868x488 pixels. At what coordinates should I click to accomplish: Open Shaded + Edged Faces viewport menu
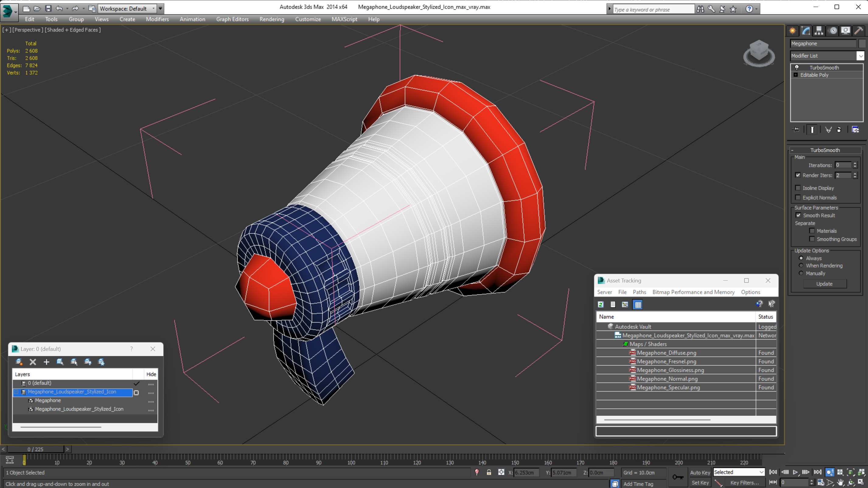(x=73, y=30)
